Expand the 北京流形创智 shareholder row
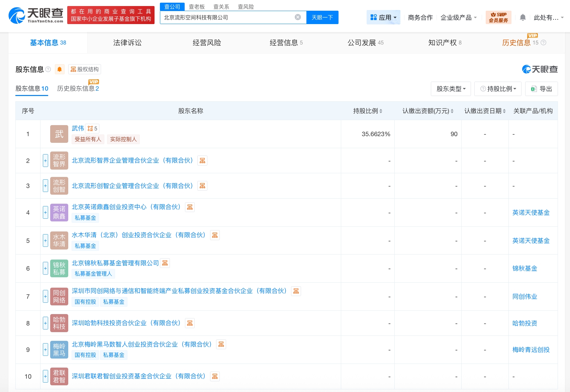Screen dimensions: 570x392 (x=45, y=186)
